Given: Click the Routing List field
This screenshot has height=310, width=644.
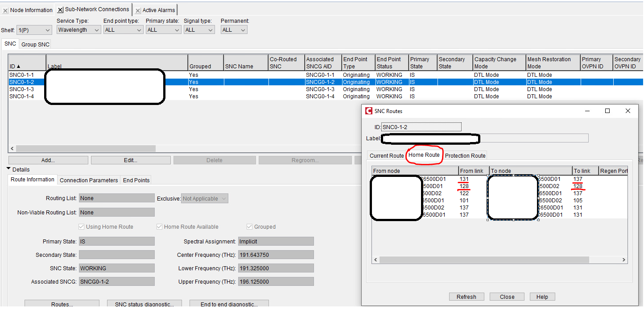Looking at the screenshot, I should click(x=117, y=198).
